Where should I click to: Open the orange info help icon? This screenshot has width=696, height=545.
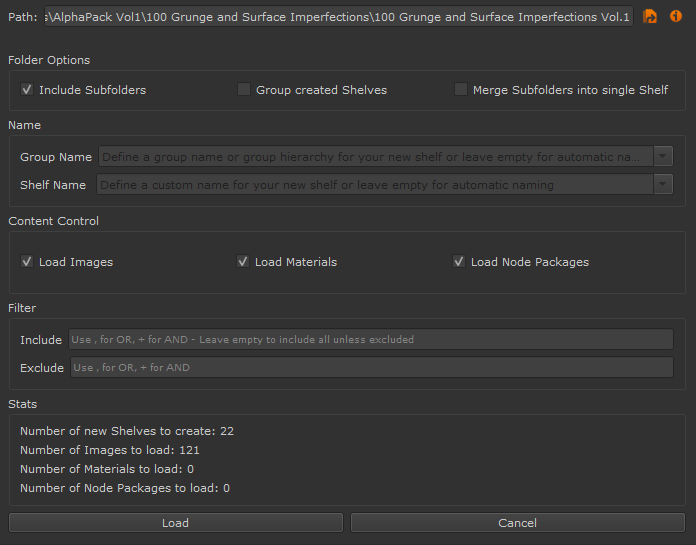[676, 17]
